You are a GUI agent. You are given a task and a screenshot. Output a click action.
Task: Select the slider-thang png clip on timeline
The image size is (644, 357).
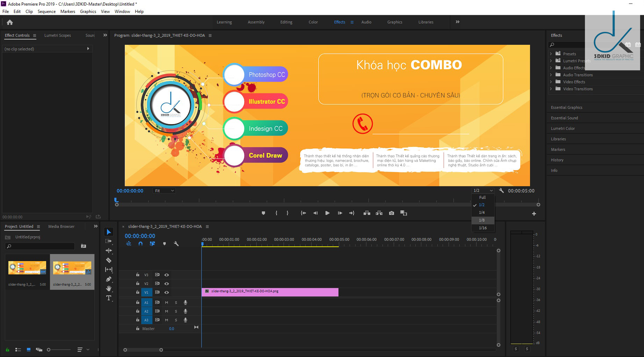coord(270,292)
